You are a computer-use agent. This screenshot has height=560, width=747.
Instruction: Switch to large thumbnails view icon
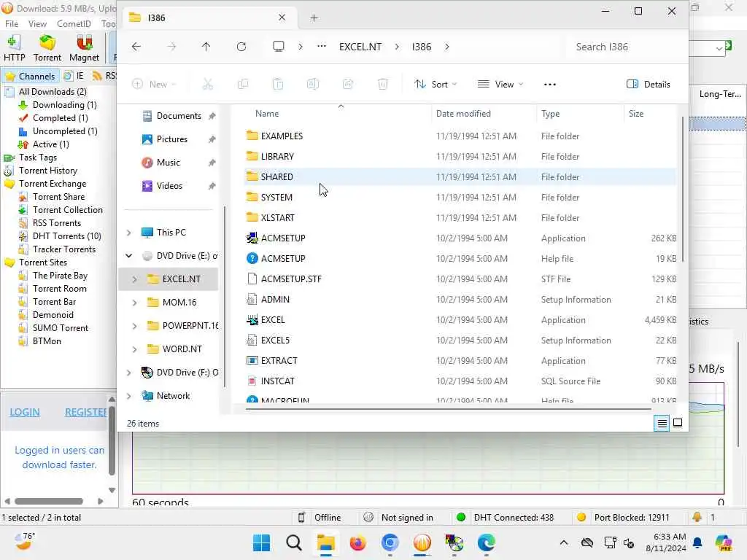pyautogui.click(x=678, y=423)
